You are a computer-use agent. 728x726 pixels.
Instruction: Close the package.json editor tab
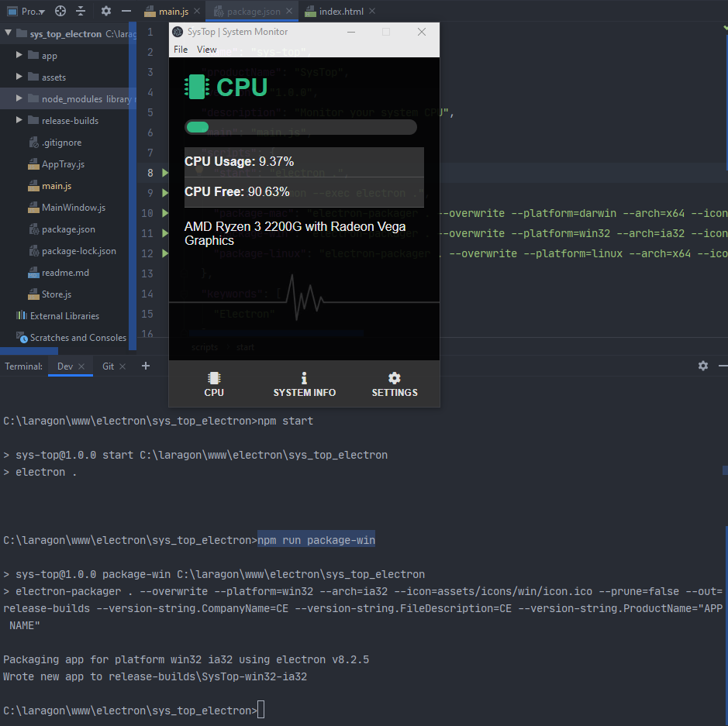[289, 11]
